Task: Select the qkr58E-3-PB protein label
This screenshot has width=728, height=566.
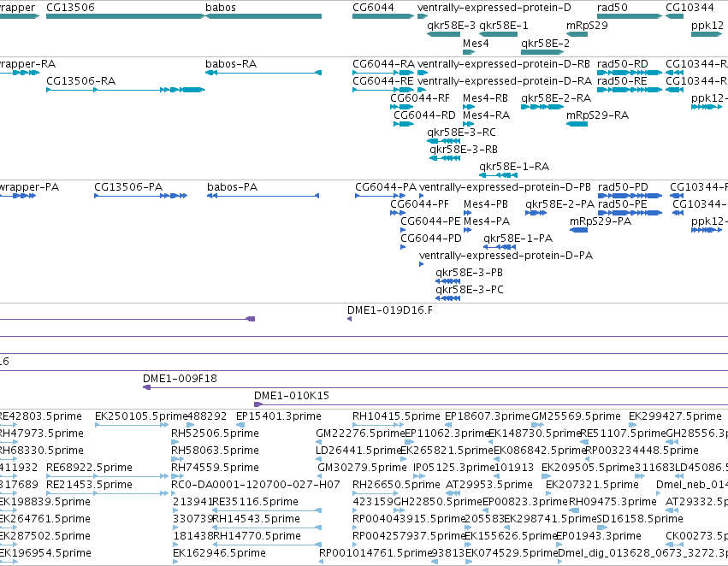Action: coord(470,274)
